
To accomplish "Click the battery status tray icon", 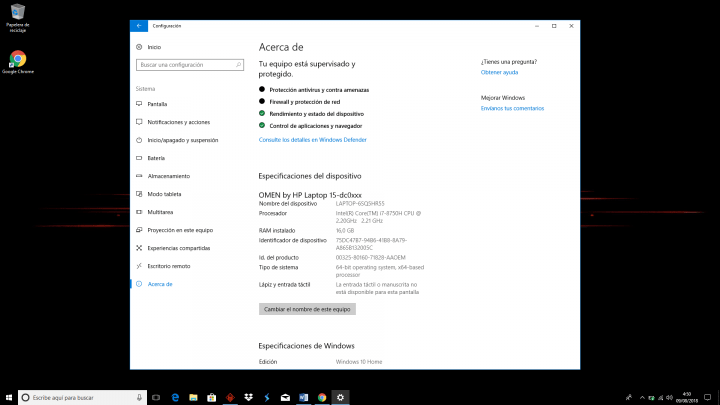I will coord(651,398).
